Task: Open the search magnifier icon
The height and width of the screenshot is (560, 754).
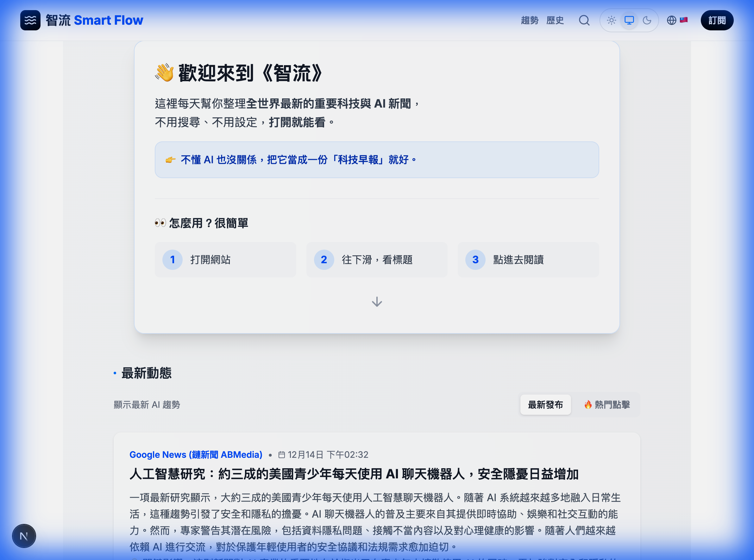Action: coord(584,20)
